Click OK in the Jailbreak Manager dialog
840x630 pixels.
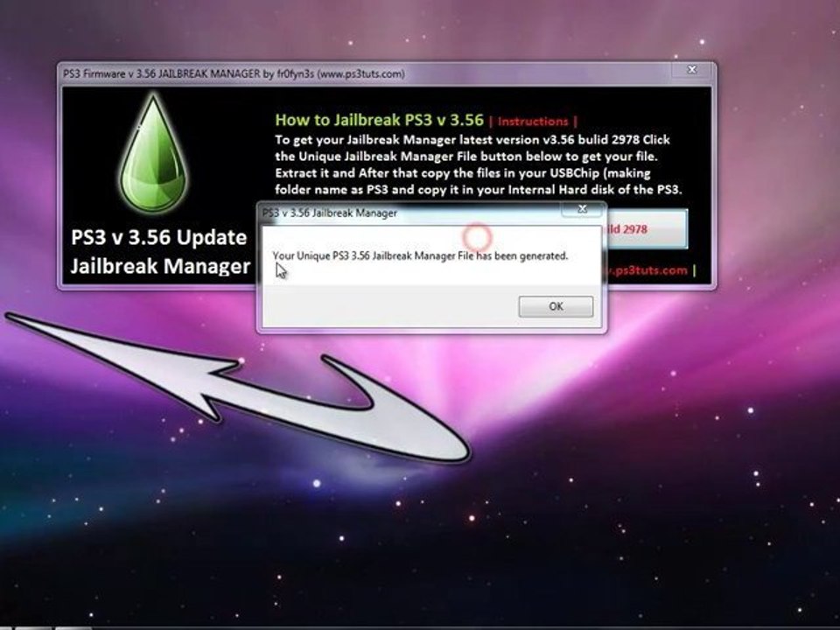(556, 306)
